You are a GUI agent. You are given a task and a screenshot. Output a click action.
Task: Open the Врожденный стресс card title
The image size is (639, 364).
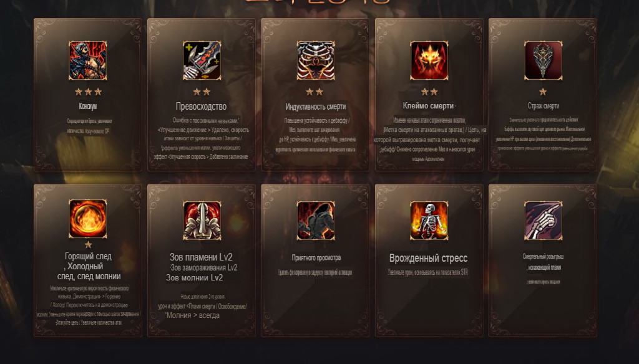(428, 258)
